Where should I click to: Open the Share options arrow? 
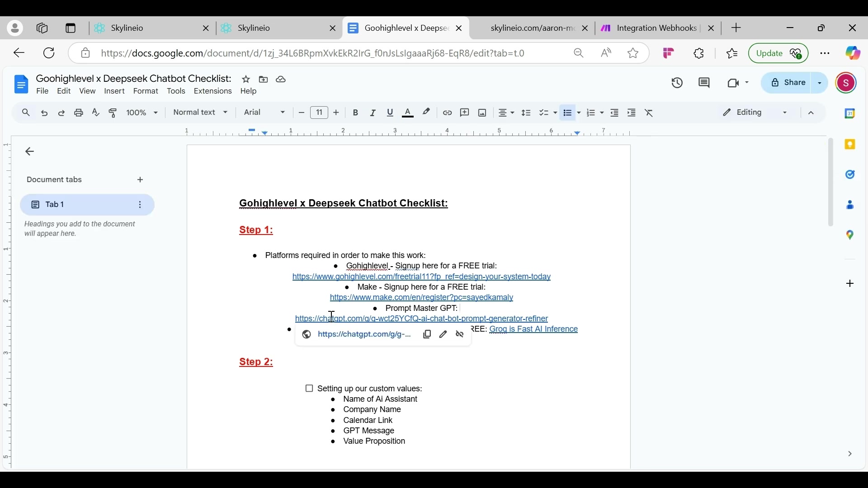[x=820, y=83]
